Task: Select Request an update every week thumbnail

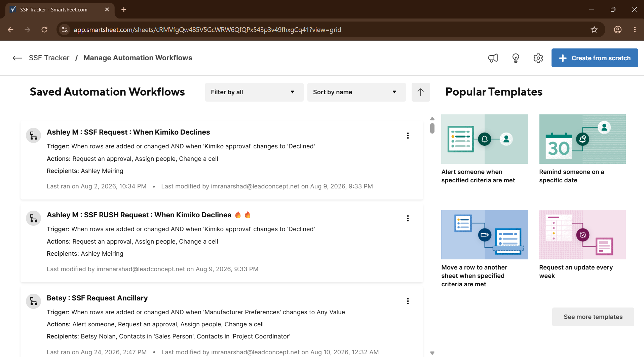Action: click(582, 234)
